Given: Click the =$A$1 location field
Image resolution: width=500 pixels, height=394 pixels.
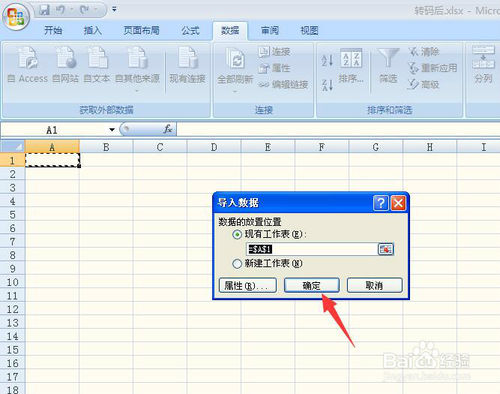Looking at the screenshot, I should point(311,249).
